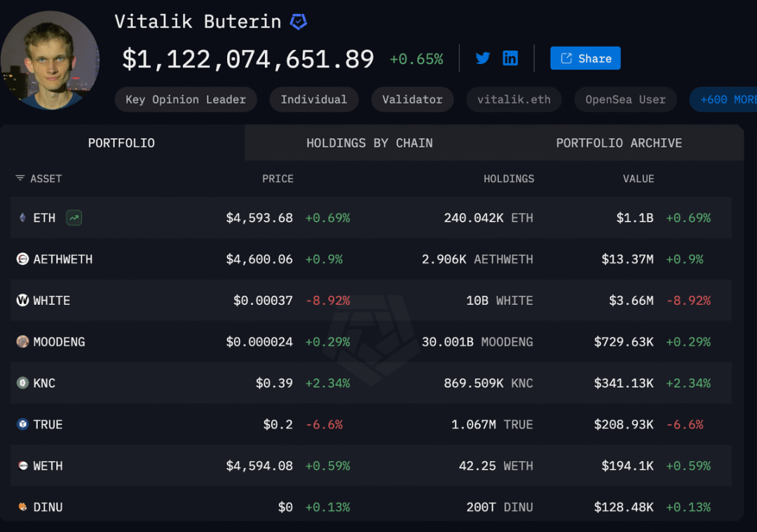
Task: Open the mini price chart beside ETH
Action: click(x=74, y=218)
